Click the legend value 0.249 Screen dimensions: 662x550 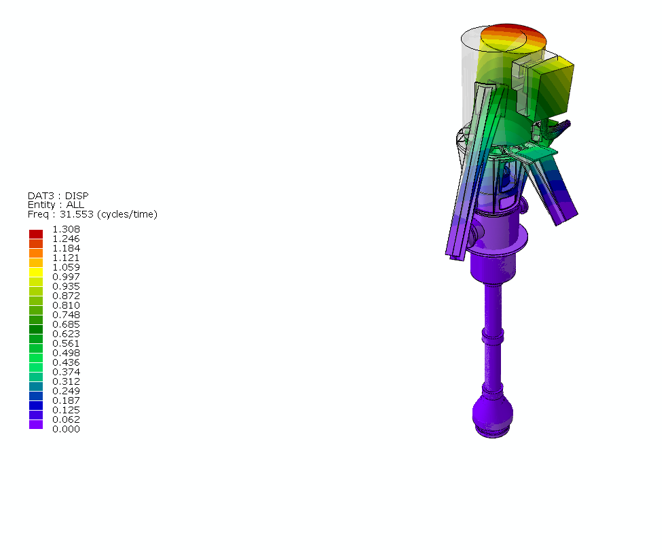[66, 391]
